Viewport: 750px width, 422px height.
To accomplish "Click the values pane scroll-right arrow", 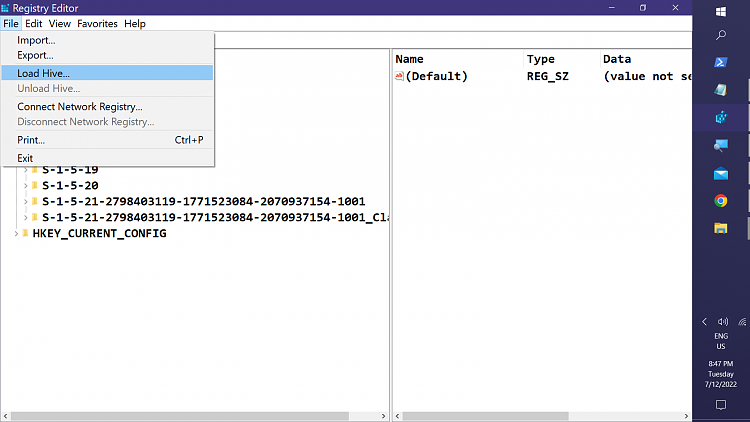I will pos(686,416).
